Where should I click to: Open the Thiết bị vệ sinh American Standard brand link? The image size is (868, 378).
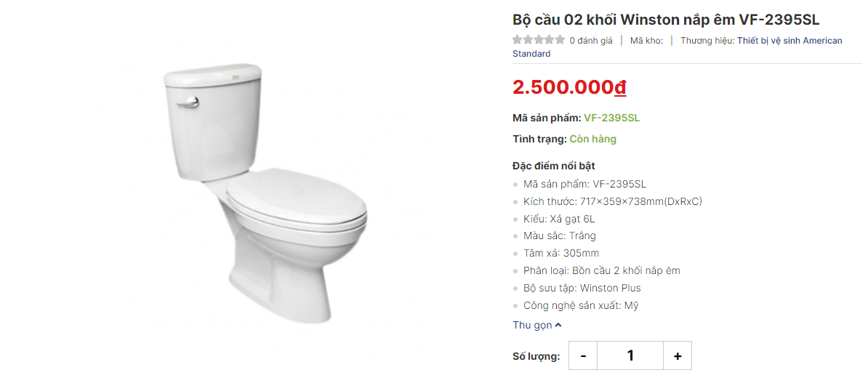tap(678, 47)
